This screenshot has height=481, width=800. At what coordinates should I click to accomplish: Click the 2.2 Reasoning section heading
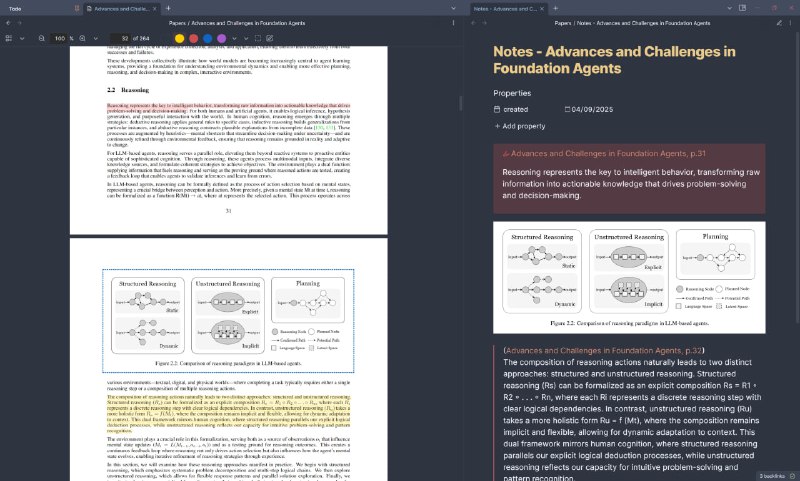click(128, 90)
